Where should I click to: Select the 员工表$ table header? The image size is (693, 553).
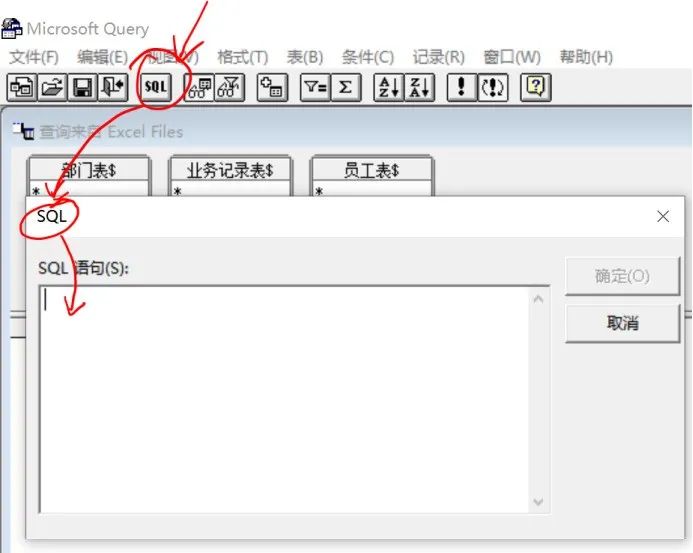[x=371, y=170]
